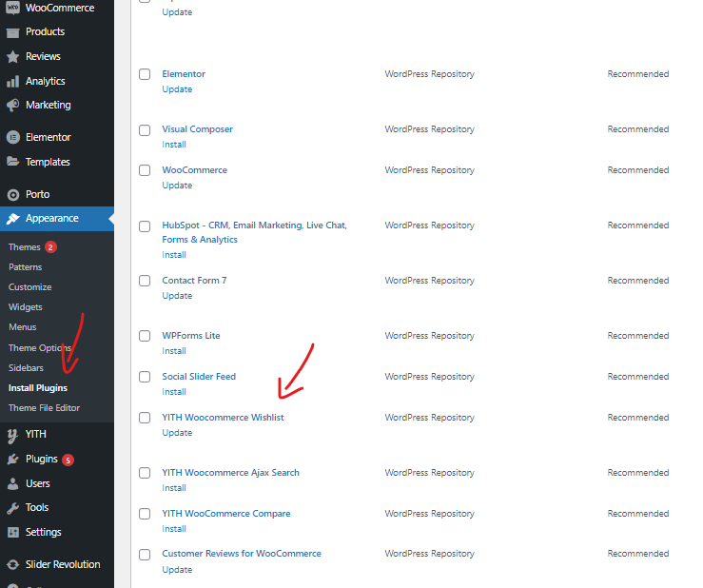Tick the YITH WooCommerce Compare checkbox
The width and height of the screenshot is (703, 588).
[145, 514]
